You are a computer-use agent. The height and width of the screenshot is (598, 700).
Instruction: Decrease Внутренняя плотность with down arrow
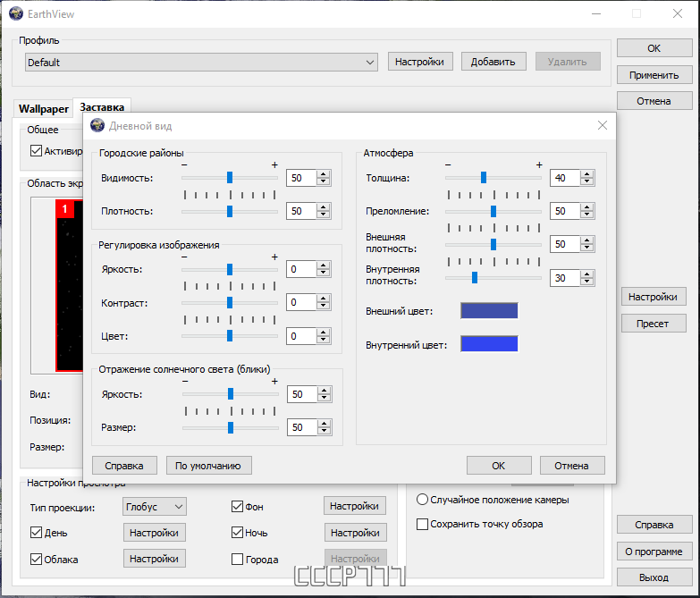(x=587, y=282)
